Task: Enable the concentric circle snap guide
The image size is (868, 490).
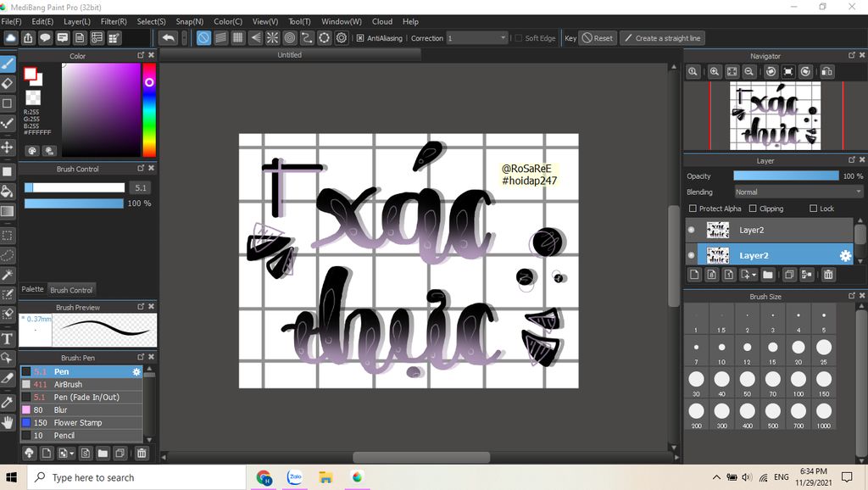Action: click(290, 38)
